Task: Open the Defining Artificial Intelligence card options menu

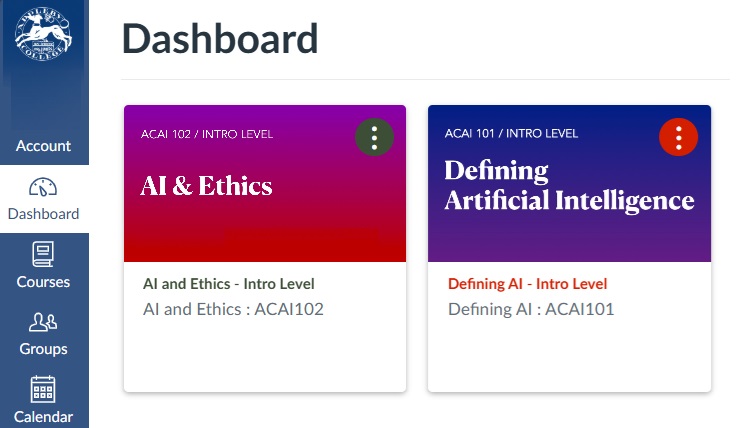Action: tap(679, 137)
